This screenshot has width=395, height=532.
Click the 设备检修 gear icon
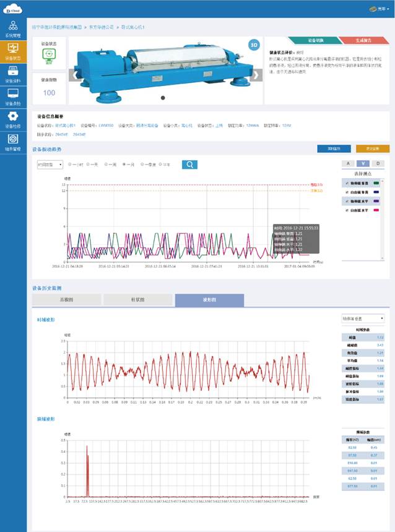[x=13, y=119]
